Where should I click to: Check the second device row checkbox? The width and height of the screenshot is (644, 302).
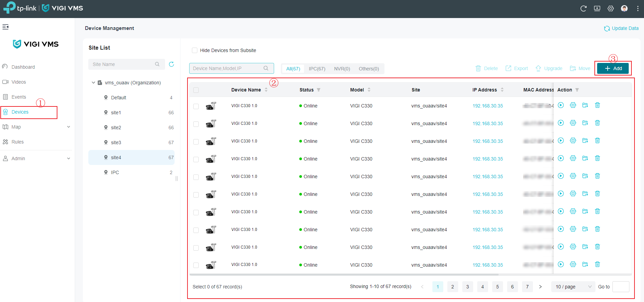(196, 124)
